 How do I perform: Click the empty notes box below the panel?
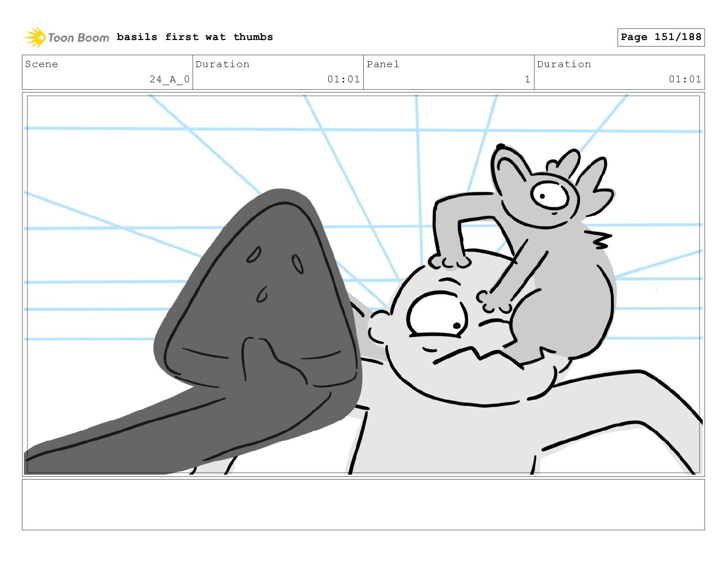(363, 505)
